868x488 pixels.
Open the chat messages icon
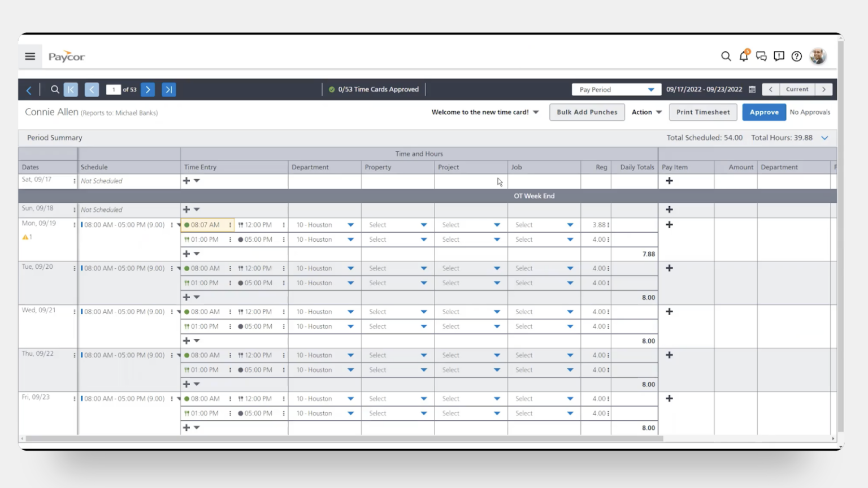[761, 56]
